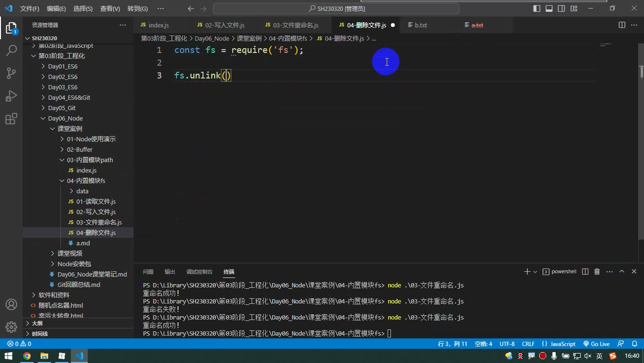The height and width of the screenshot is (363, 644).
Task: Open the Windows Start menu
Action: coord(8,356)
